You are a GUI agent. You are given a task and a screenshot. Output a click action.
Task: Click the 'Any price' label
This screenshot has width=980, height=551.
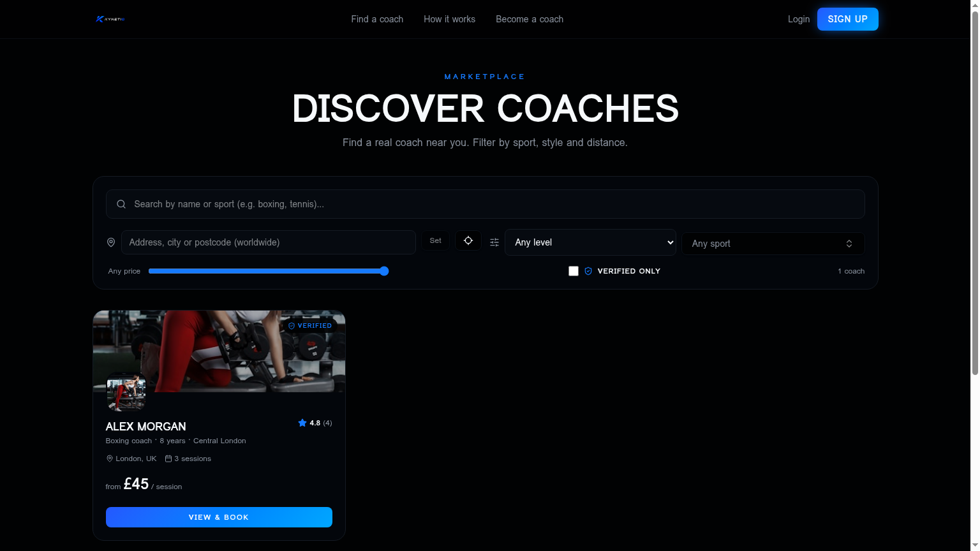click(124, 271)
